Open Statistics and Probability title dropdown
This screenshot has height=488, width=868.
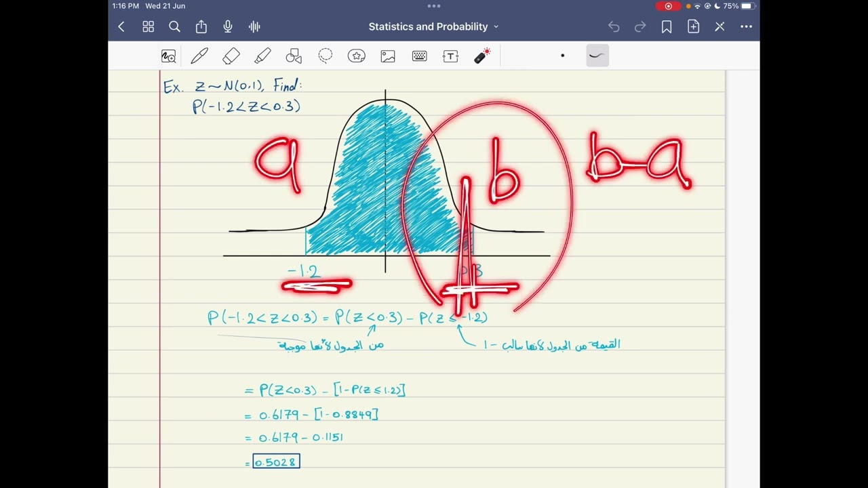point(433,26)
